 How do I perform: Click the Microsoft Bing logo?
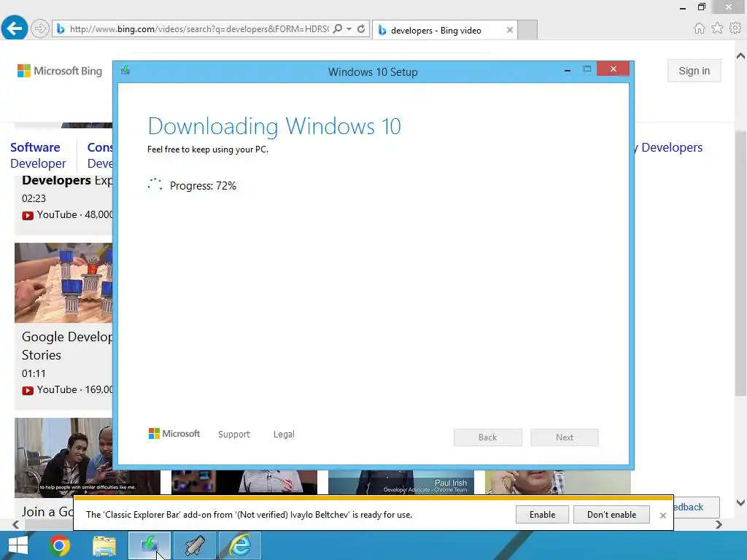tap(60, 71)
